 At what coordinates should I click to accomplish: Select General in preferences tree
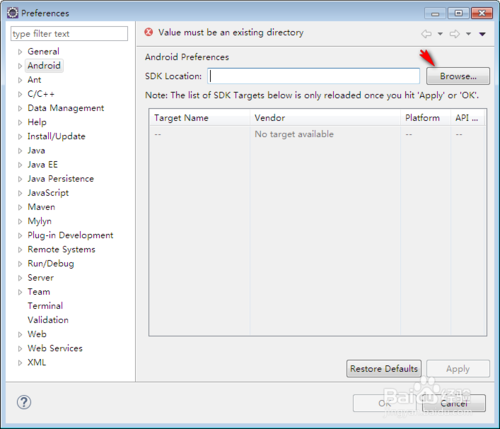coord(43,51)
